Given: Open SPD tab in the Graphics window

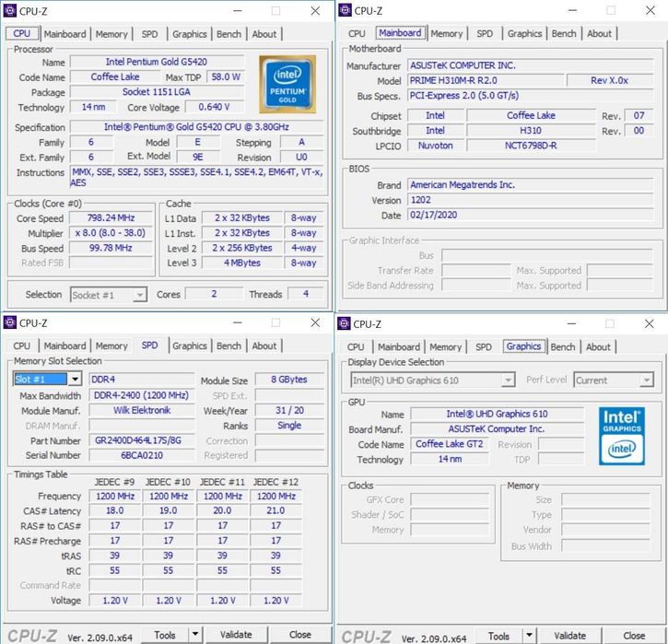Looking at the screenshot, I should (484, 347).
